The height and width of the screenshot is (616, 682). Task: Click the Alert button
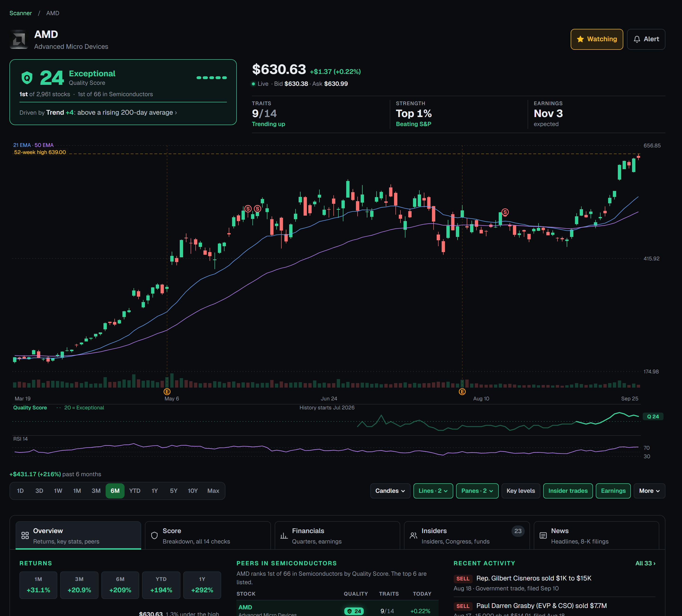[646, 39]
